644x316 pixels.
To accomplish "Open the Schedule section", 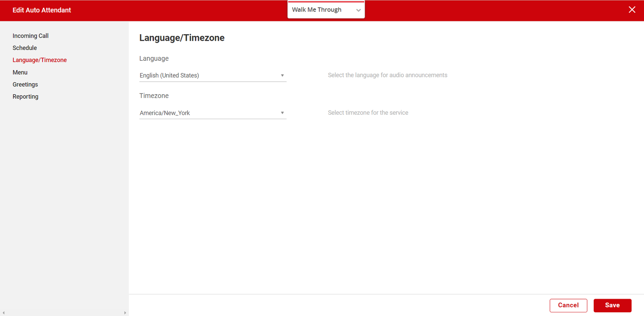I will tap(25, 48).
